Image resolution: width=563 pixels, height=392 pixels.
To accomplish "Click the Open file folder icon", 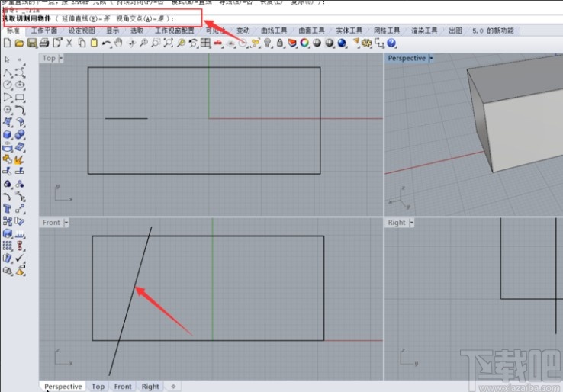I will pos(19,43).
